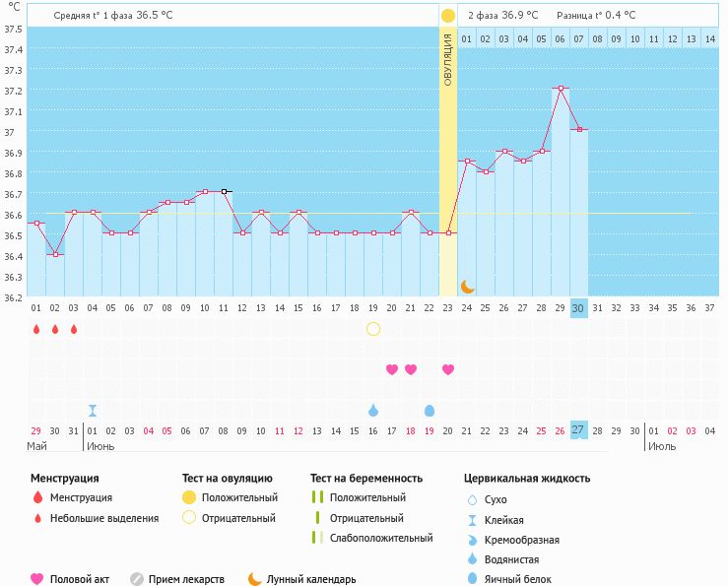
Task: Click the vertical ОВУЛЯЦИЯ yellow band
Action: [x=447, y=162]
